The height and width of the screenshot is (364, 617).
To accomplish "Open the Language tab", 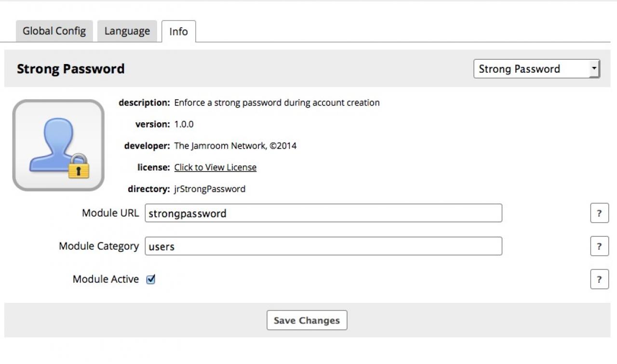I will (127, 31).
